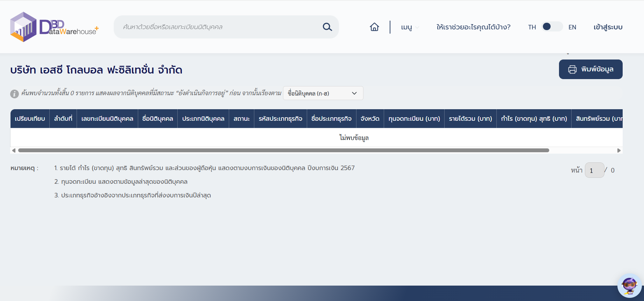Click the ไม่พบข้อมูล empty table message
The image size is (644, 301).
point(354,138)
